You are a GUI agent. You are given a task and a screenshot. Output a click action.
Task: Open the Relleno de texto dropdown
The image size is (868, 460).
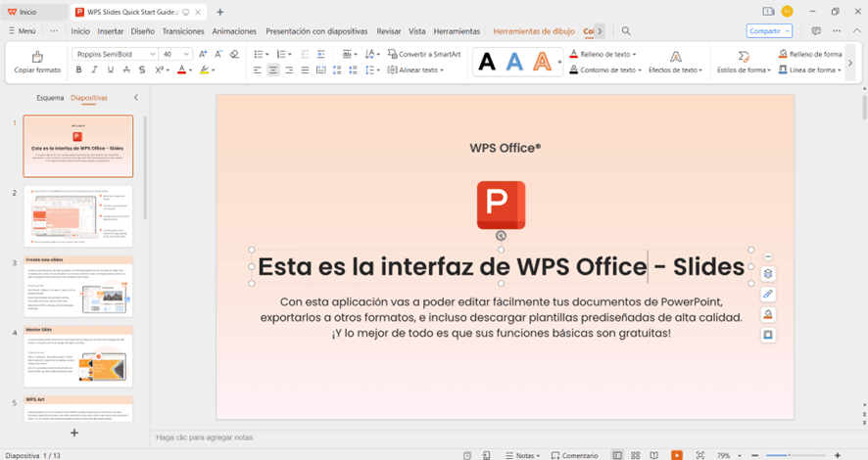(603, 54)
